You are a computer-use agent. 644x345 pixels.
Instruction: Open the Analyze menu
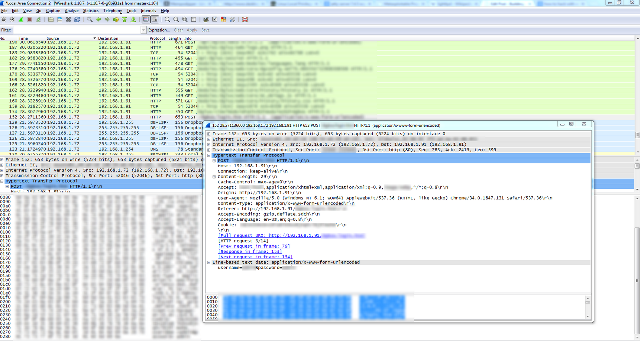click(x=71, y=11)
